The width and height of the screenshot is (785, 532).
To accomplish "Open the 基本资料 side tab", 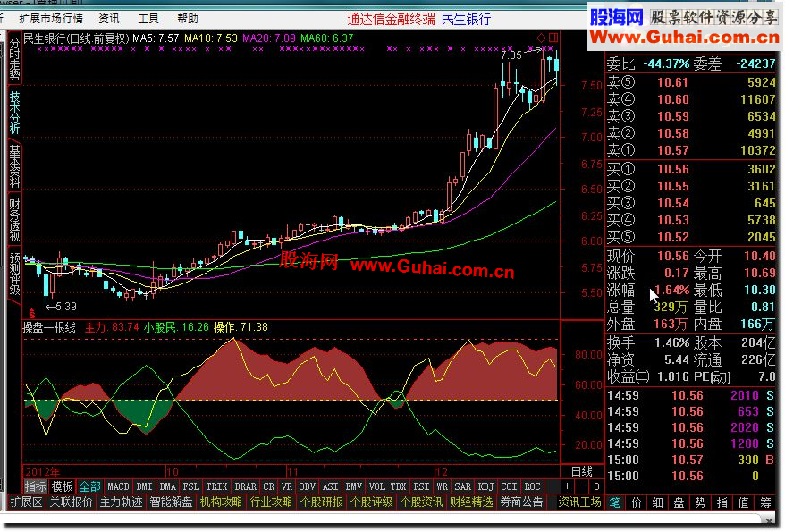I will pyautogui.click(x=14, y=166).
